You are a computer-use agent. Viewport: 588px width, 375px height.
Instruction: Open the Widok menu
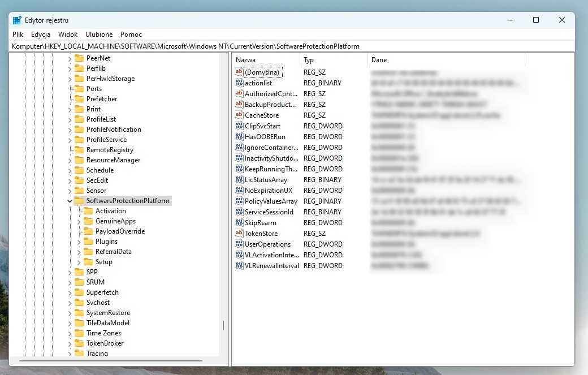68,34
